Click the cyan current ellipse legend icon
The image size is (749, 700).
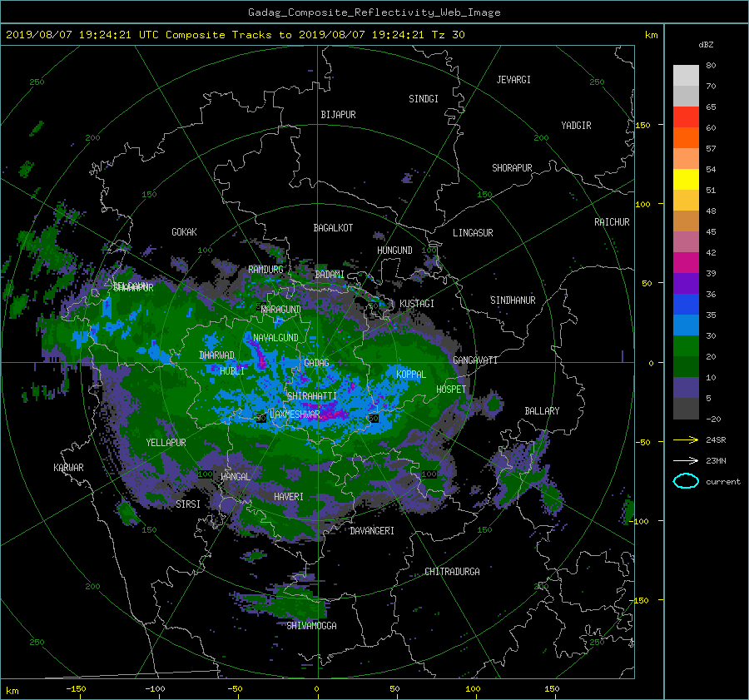click(x=686, y=481)
